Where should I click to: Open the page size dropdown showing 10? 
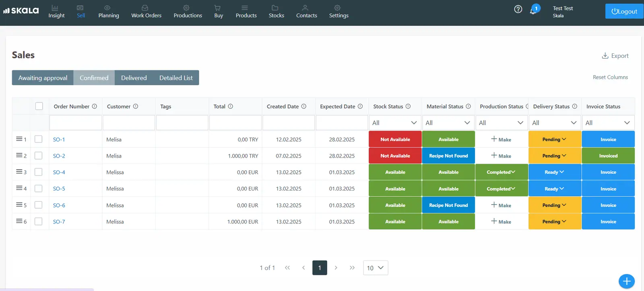pos(376,268)
